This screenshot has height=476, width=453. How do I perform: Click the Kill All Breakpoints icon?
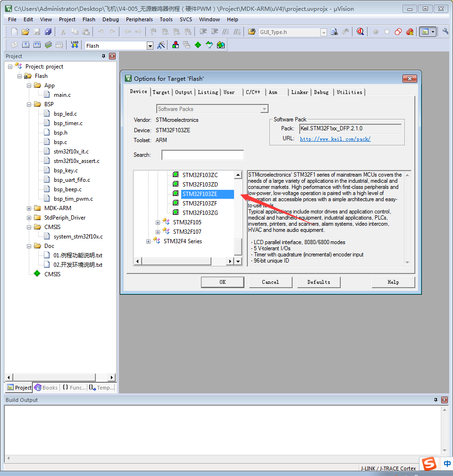(x=410, y=32)
